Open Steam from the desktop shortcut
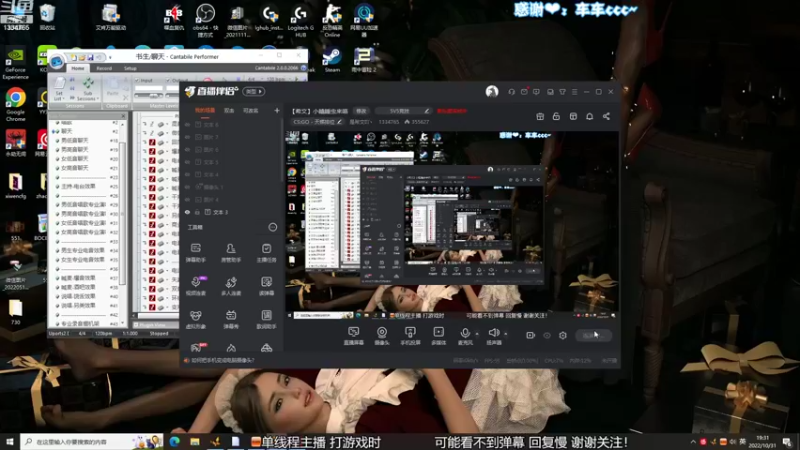 pos(333,55)
